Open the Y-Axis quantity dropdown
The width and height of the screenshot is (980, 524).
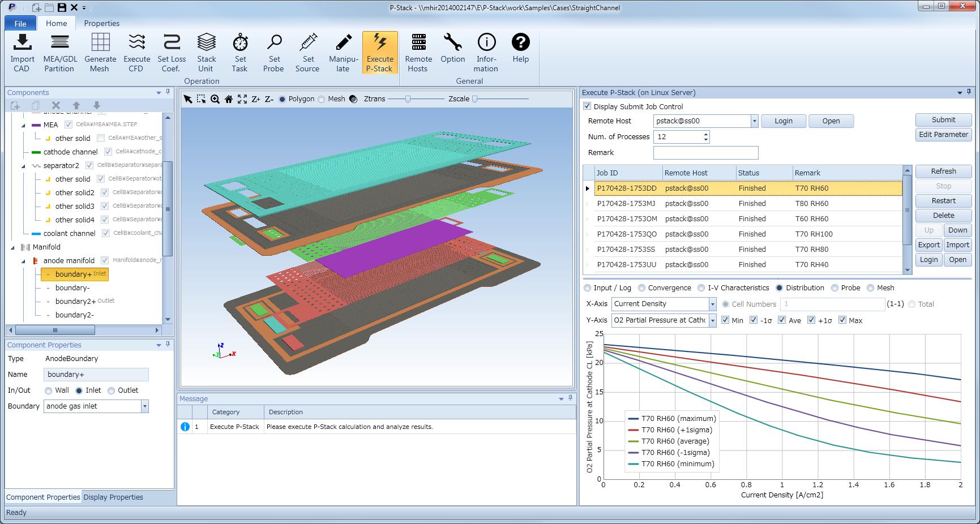pyautogui.click(x=713, y=320)
